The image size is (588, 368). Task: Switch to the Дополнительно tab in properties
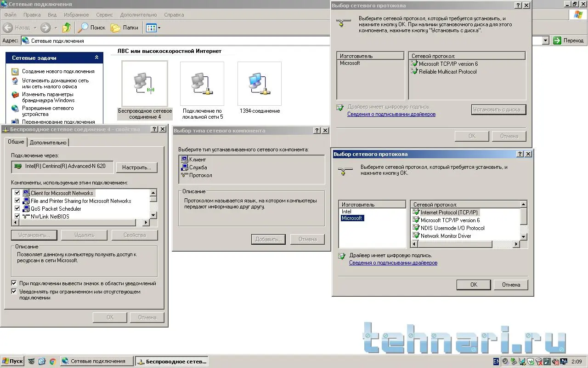pos(48,143)
